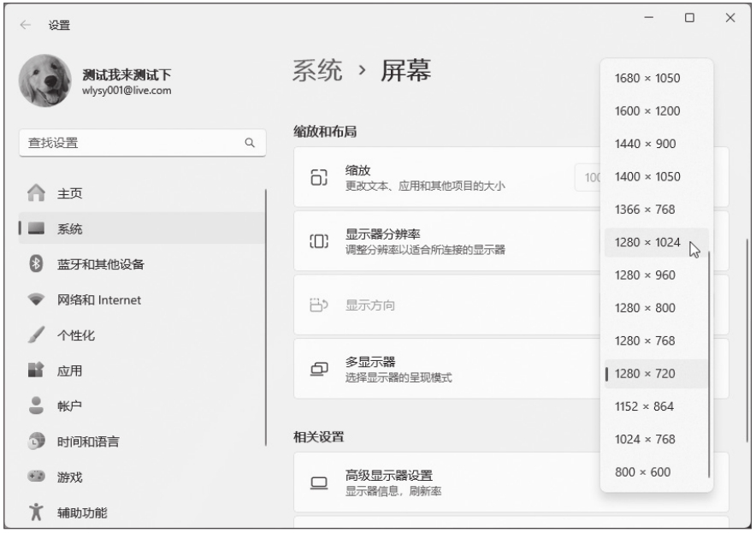
Task: Open Personalization via the brush icon
Action: (35, 335)
